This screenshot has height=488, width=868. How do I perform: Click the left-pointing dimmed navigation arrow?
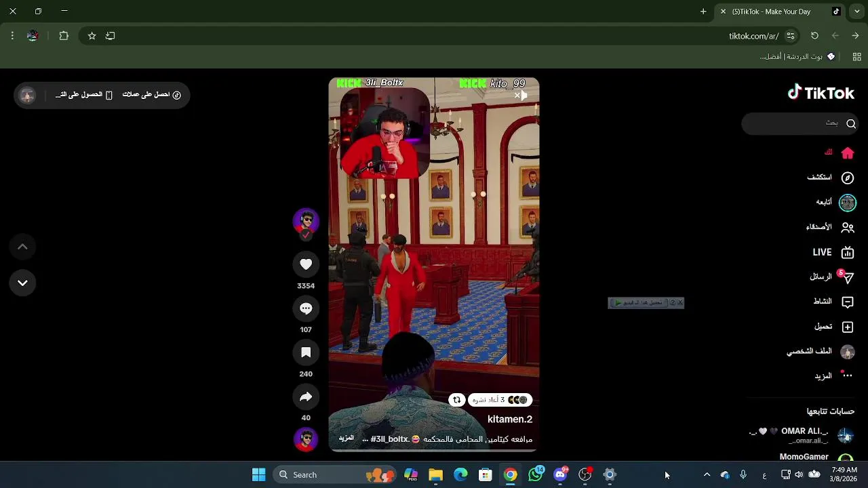[835, 36]
